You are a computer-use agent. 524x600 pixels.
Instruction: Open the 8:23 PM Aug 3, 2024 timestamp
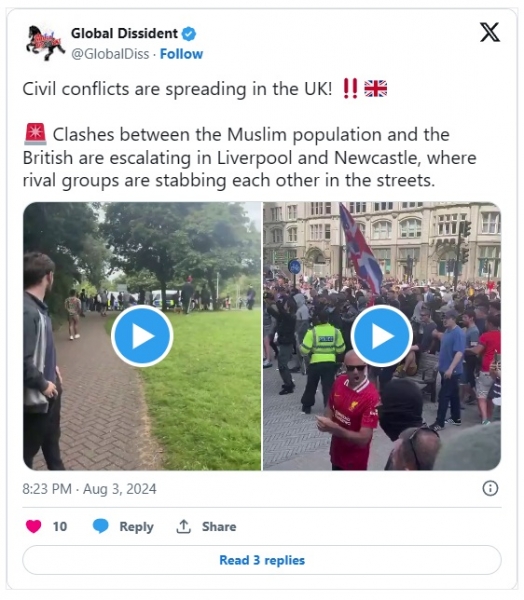click(x=89, y=489)
